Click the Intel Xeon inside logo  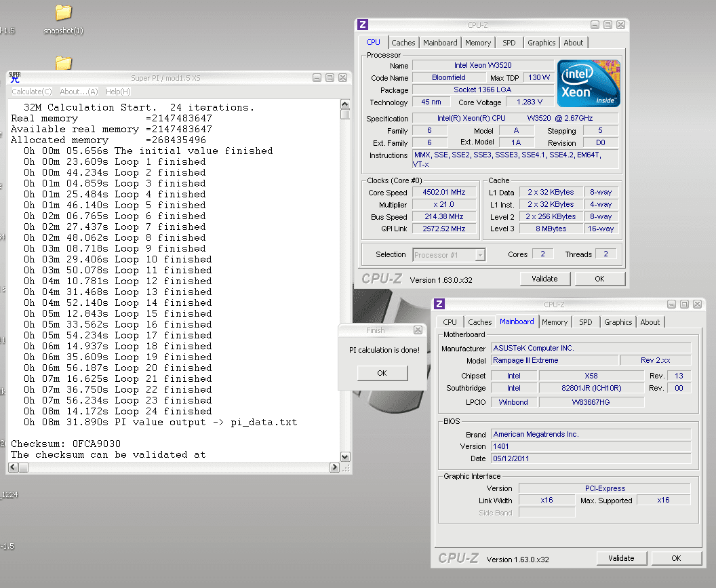click(589, 83)
